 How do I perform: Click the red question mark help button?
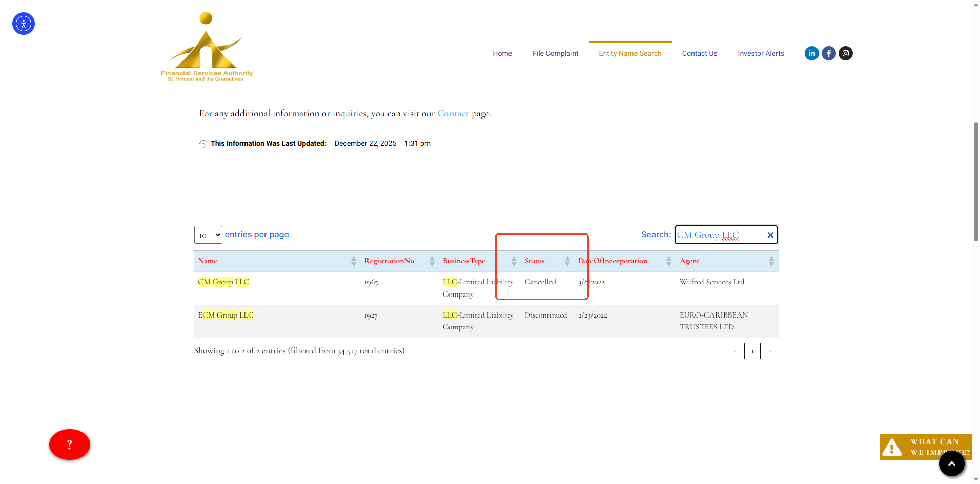pyautogui.click(x=70, y=445)
